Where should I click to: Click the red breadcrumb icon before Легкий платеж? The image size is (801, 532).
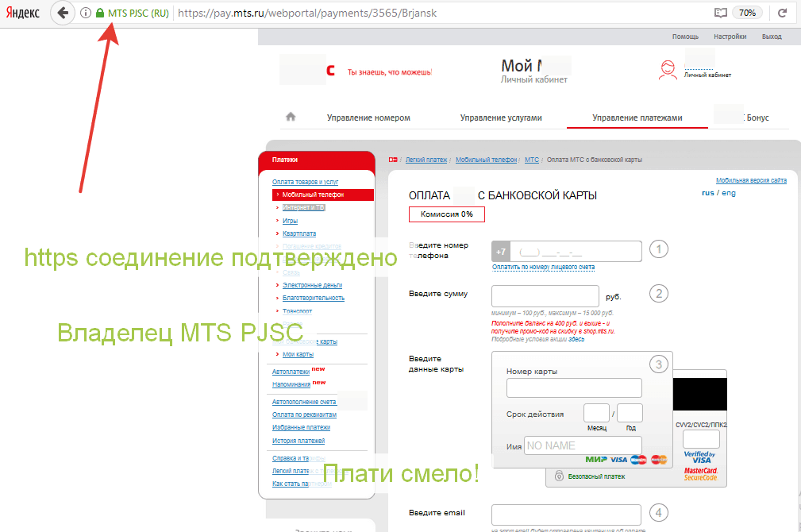coord(392,160)
